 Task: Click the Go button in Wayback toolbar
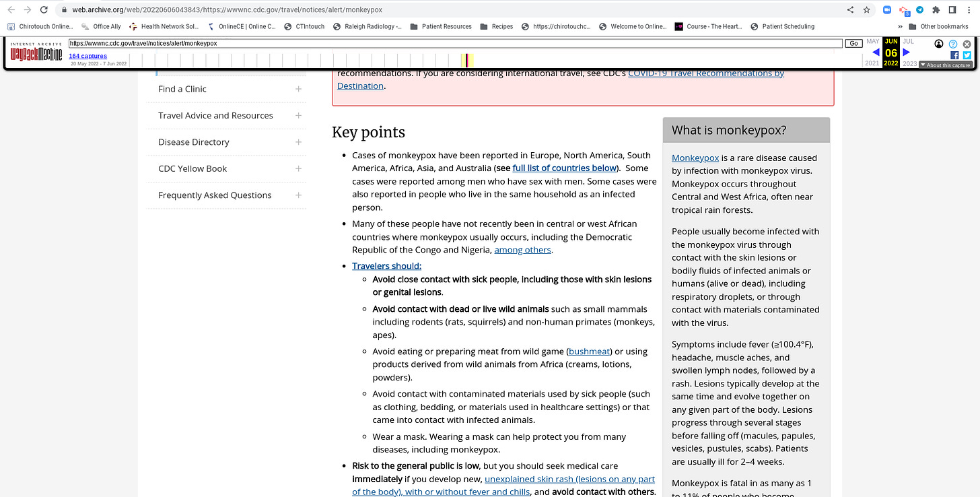(x=853, y=43)
